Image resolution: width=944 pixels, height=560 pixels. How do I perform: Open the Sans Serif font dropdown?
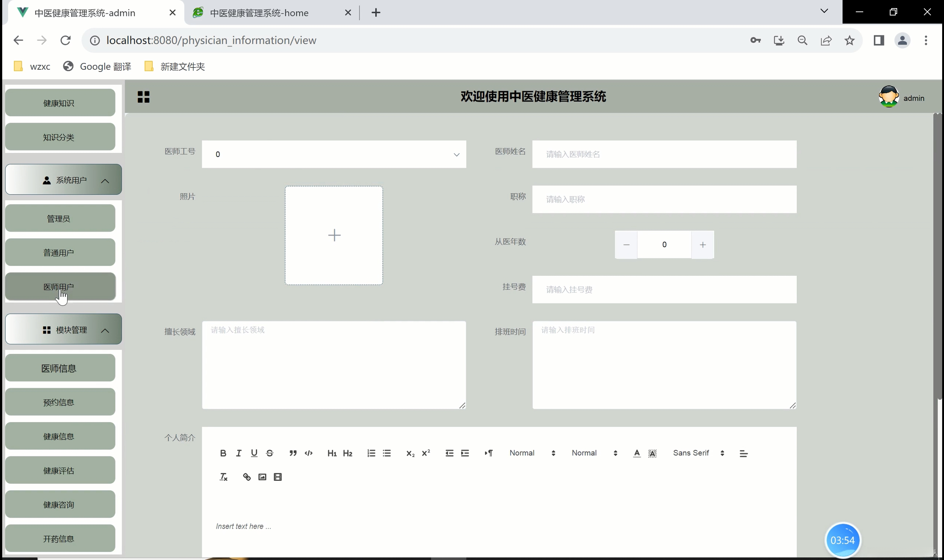coord(699,453)
